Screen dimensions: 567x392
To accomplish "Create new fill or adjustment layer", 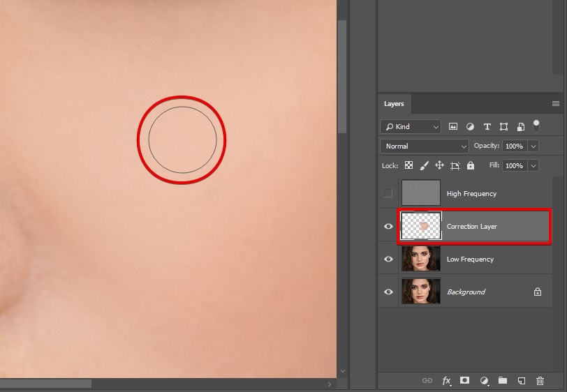I will (x=484, y=381).
